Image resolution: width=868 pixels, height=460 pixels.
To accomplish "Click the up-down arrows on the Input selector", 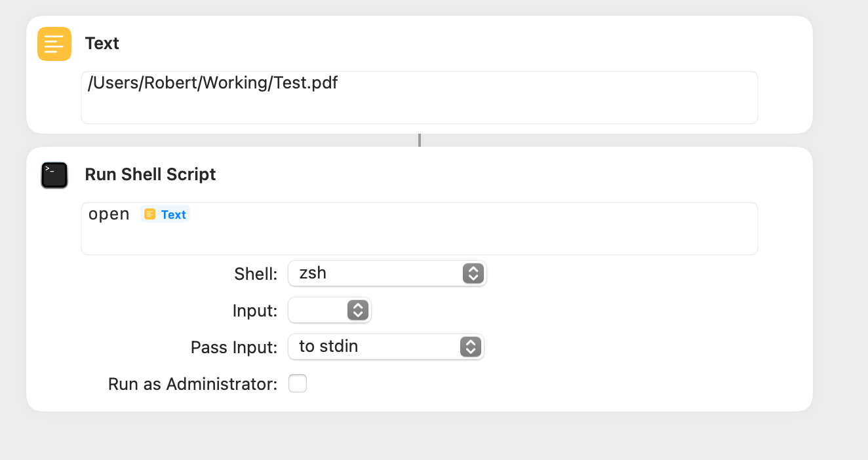I will (x=357, y=310).
